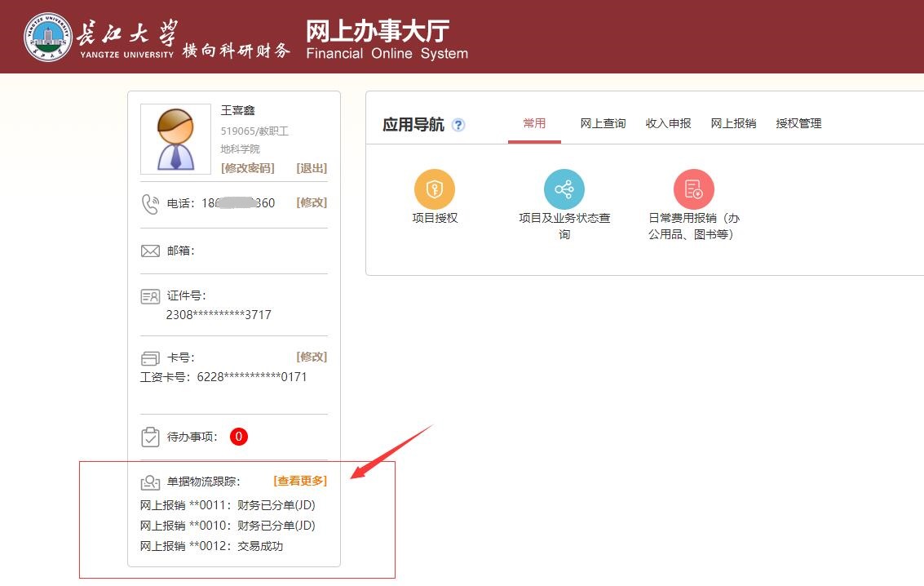Image resolution: width=924 pixels, height=586 pixels.
Task: Switch to the 常用 tab
Action: tap(534, 123)
